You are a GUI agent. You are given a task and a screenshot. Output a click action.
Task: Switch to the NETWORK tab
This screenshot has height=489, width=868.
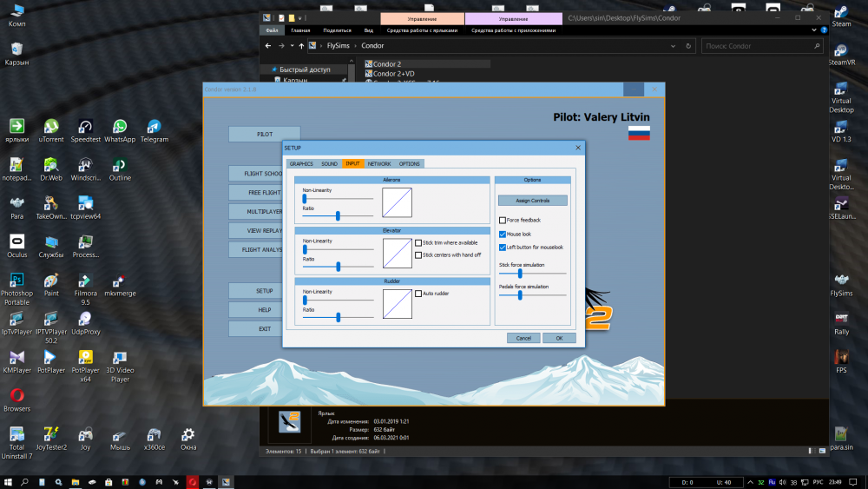pyautogui.click(x=379, y=163)
